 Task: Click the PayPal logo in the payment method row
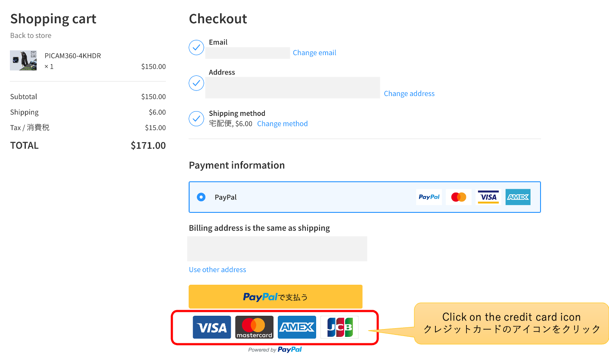tap(429, 197)
